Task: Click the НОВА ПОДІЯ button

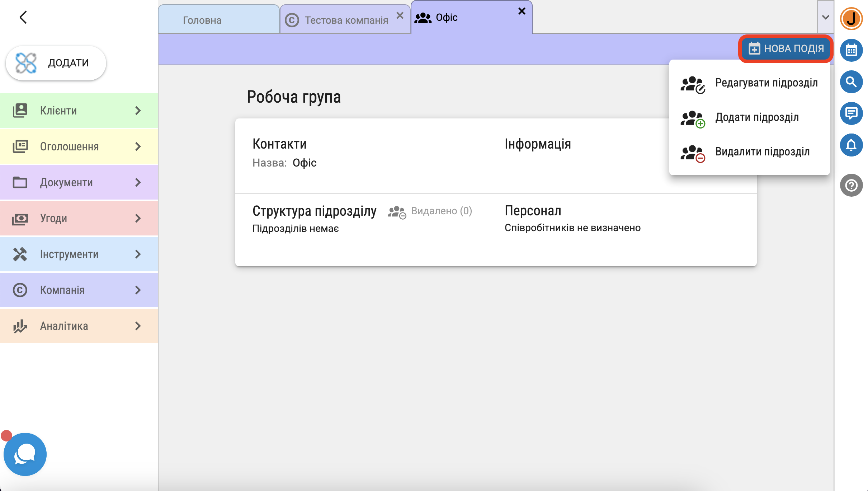Action: pos(786,48)
